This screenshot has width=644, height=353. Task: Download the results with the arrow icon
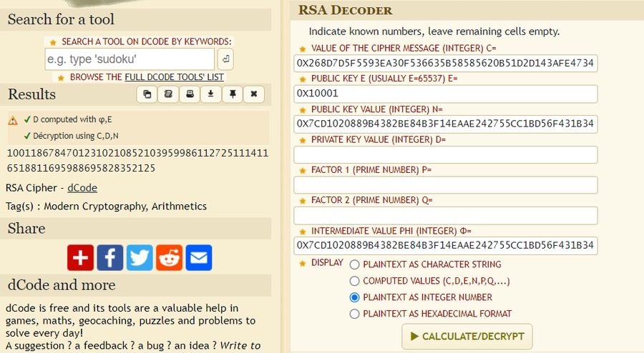click(x=211, y=94)
